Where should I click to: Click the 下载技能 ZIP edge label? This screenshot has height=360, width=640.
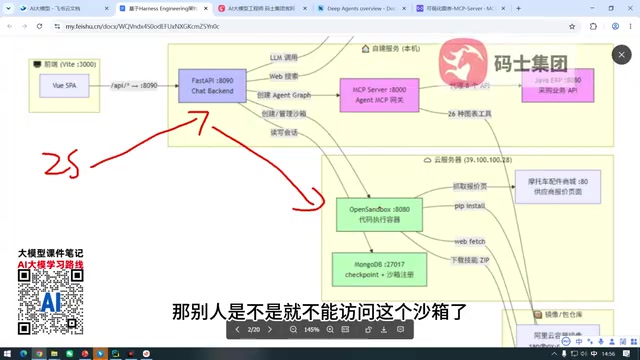coord(469,260)
